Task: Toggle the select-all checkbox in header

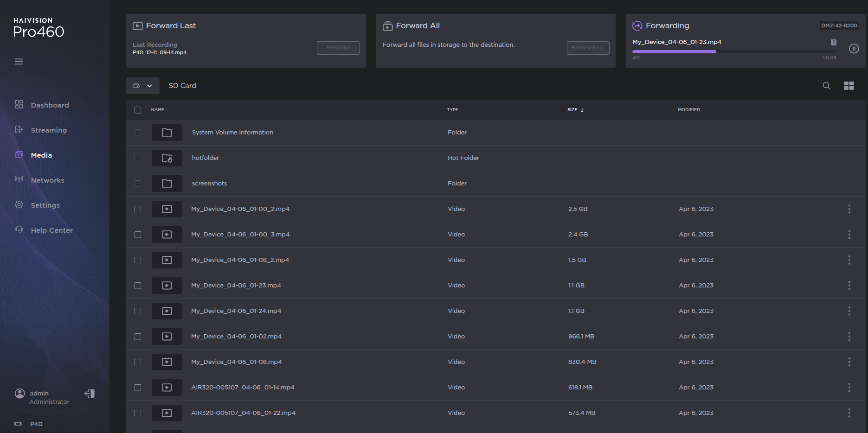Action: pyautogui.click(x=138, y=110)
